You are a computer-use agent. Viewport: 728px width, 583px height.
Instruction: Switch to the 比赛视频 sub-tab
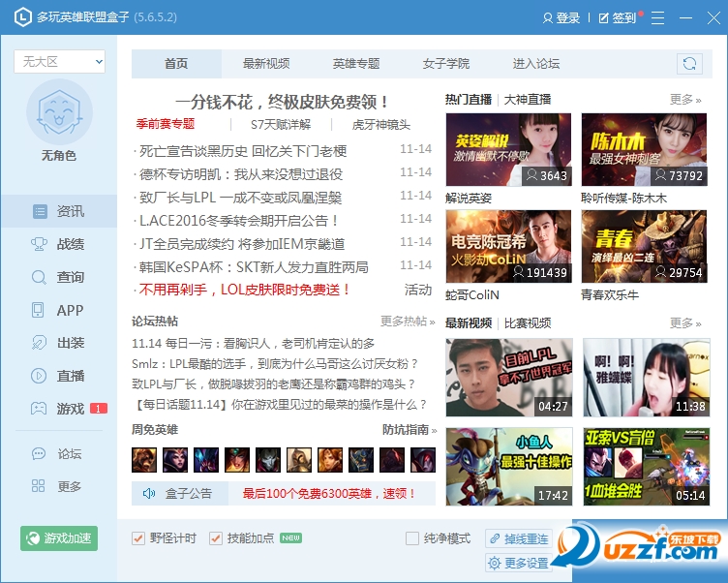(528, 322)
